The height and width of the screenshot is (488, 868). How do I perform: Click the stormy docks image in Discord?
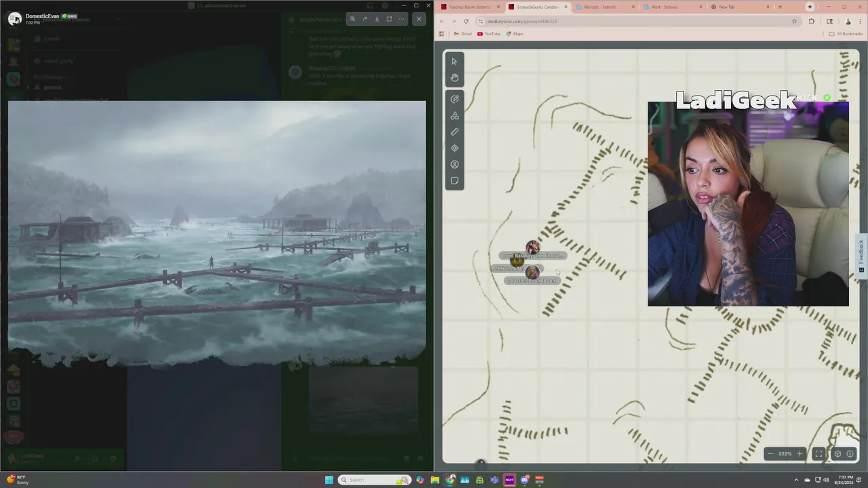(x=217, y=234)
